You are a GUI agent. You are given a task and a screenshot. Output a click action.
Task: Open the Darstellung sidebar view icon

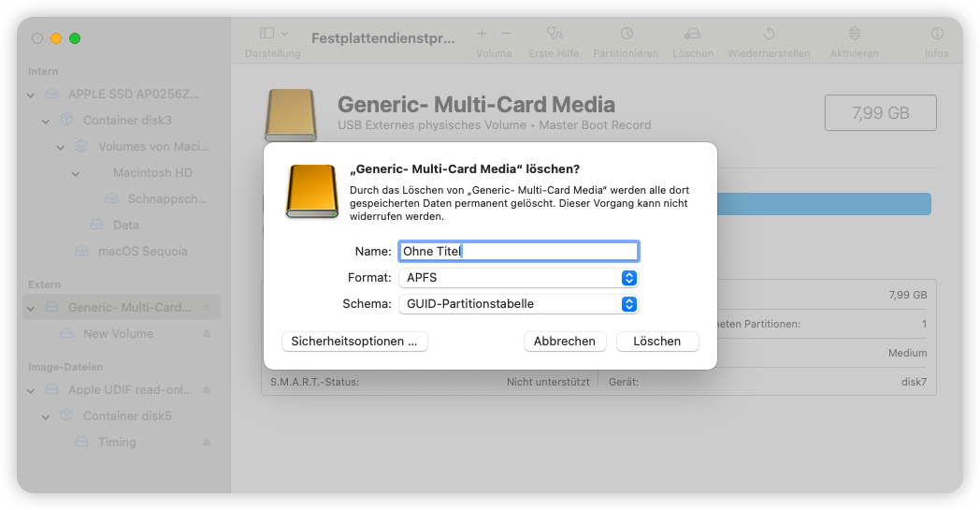point(267,33)
